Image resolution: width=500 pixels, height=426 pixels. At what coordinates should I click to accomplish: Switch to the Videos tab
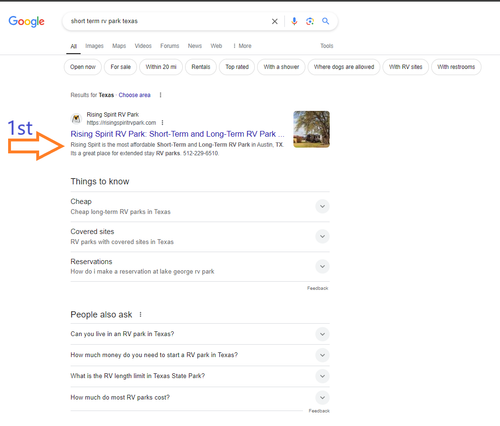(x=143, y=46)
